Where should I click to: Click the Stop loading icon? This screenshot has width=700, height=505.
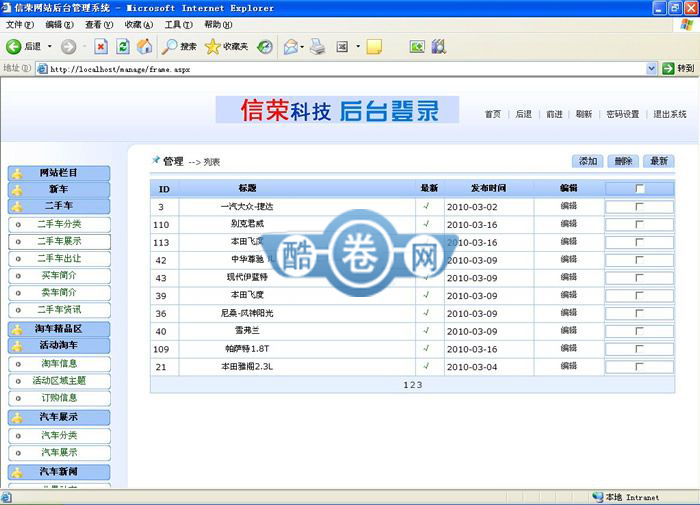coord(101,46)
